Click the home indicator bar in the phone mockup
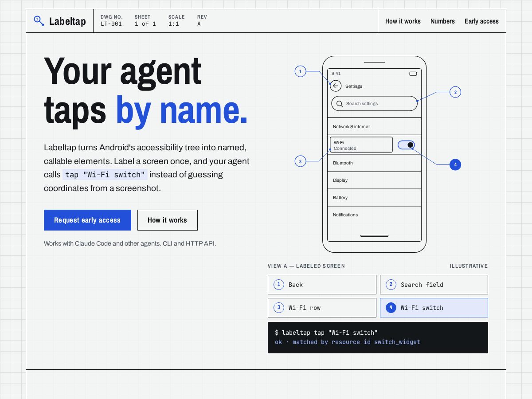The height and width of the screenshot is (399, 532). click(374, 236)
